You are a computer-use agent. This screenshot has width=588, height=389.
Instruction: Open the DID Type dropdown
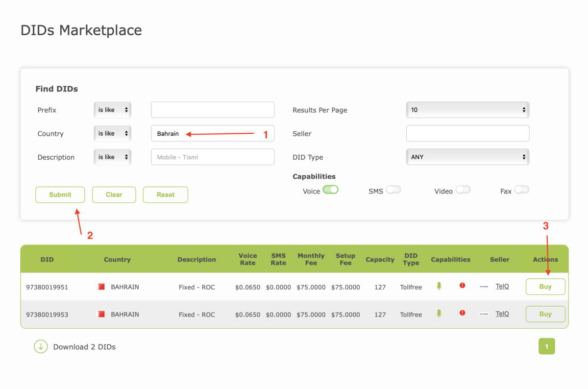pyautogui.click(x=467, y=157)
